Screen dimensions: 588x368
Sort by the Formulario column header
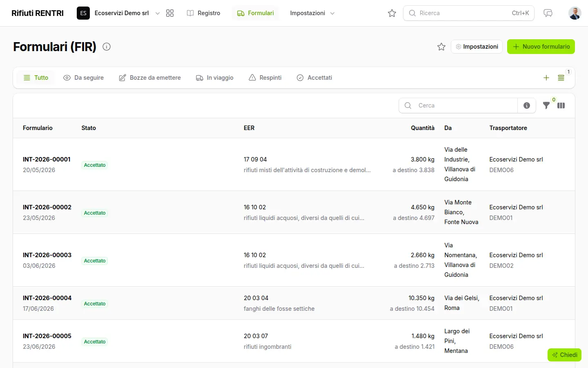point(38,128)
